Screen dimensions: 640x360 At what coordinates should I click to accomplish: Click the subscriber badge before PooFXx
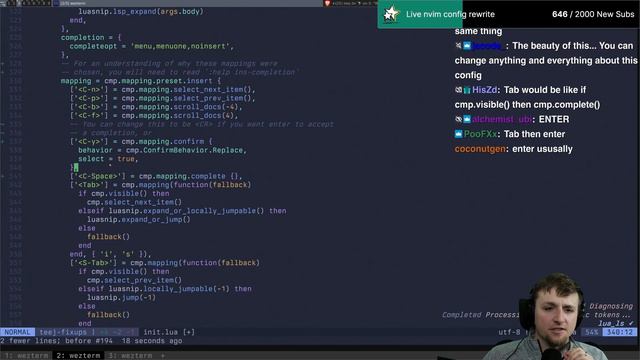pos(458,134)
